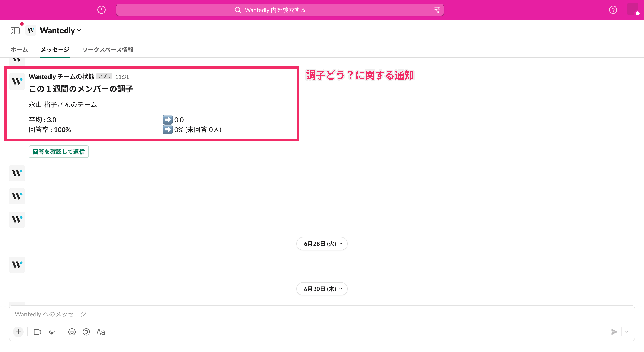Open the Wantedly name dropdown chevron
644x352 pixels.
coord(79,30)
